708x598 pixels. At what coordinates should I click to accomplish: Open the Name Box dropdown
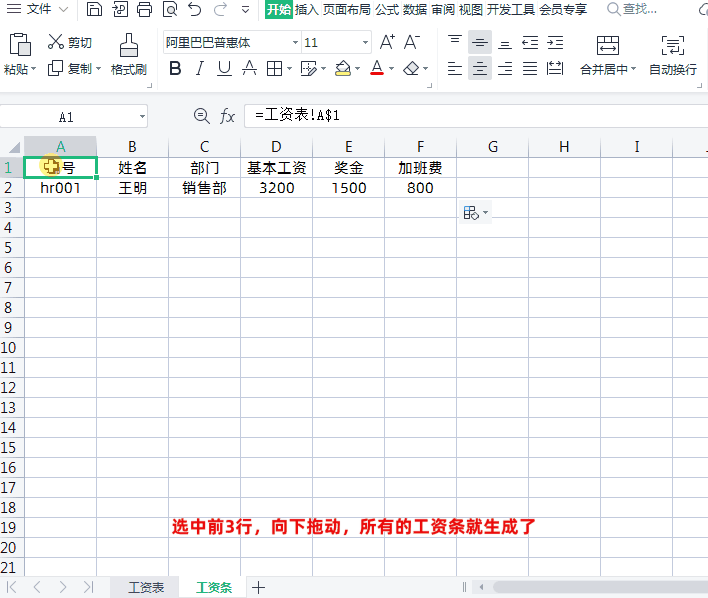[142, 117]
